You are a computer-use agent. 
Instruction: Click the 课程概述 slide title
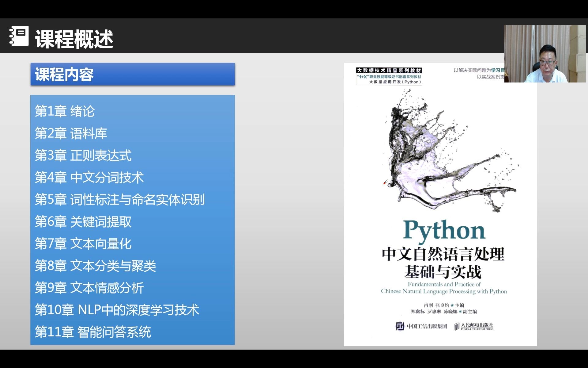tap(74, 39)
